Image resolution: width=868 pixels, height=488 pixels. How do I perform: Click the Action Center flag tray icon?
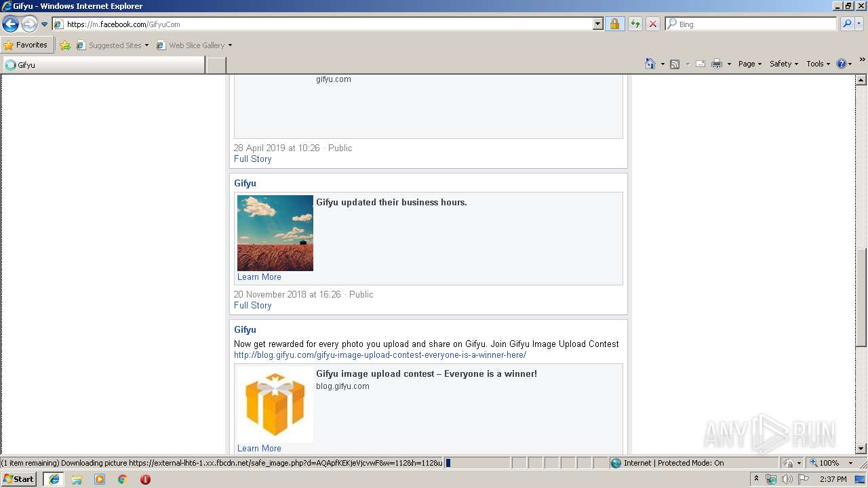pyautogui.click(x=802, y=479)
